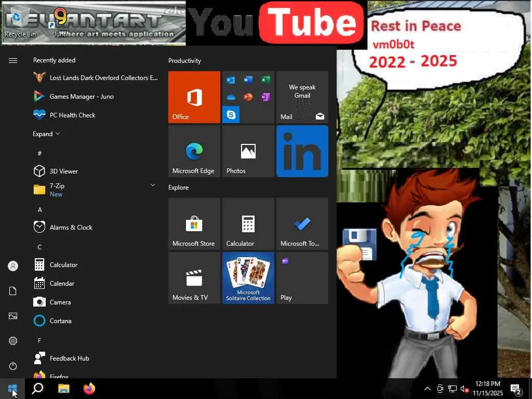The height and width of the screenshot is (399, 532).
Task: Expand the Recently added list
Action: coord(46,134)
